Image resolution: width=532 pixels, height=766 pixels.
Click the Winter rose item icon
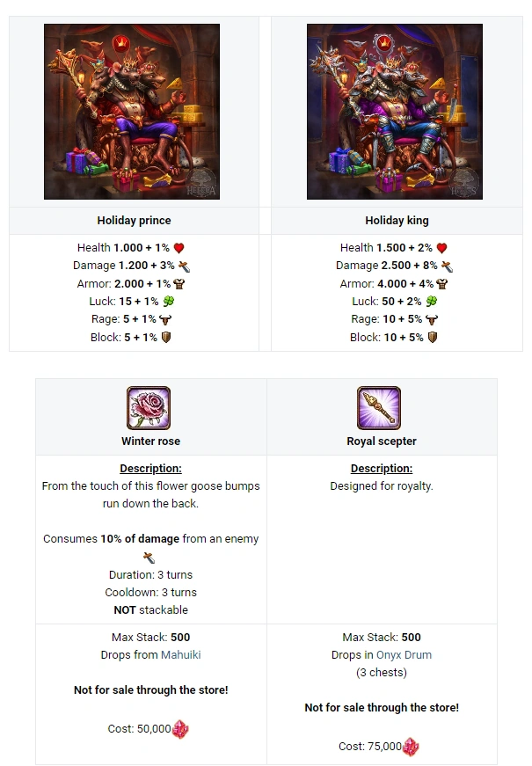[149, 408]
